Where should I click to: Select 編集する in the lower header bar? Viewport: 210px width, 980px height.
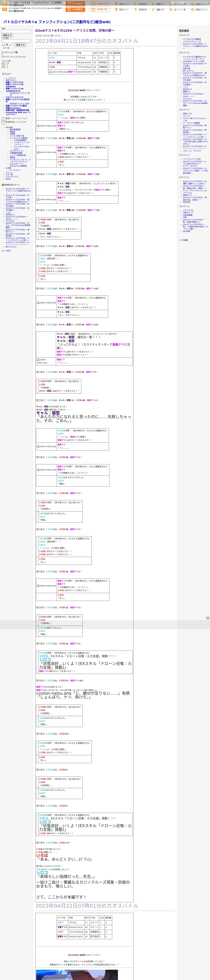158,9
